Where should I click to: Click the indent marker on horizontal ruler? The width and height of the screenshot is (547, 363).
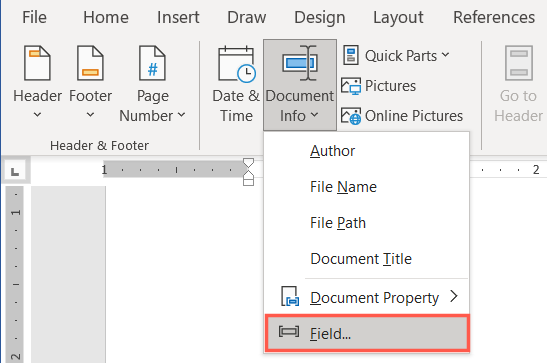[248, 172]
